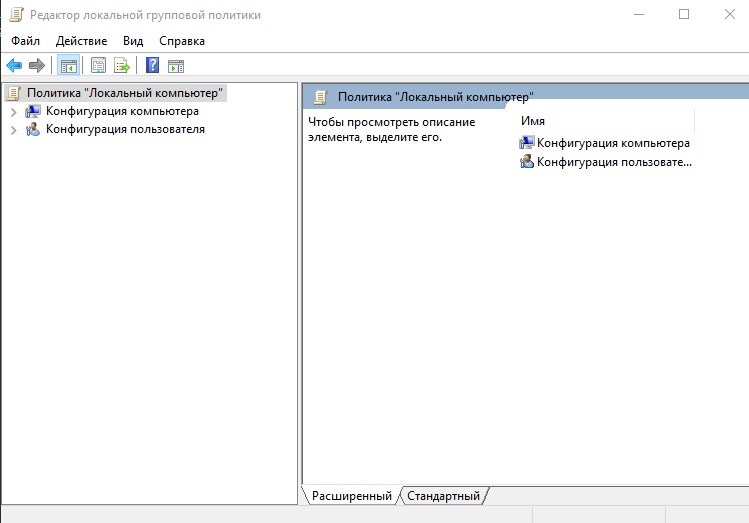Expand Конфигурация компьютера tree node
Image resolution: width=749 pixels, height=523 pixels.
pos(13,112)
